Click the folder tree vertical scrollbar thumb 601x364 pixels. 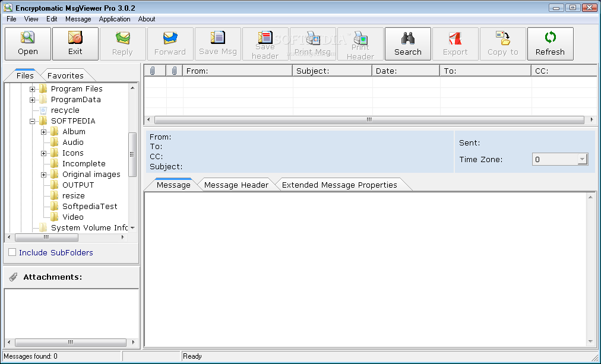pos(132,154)
